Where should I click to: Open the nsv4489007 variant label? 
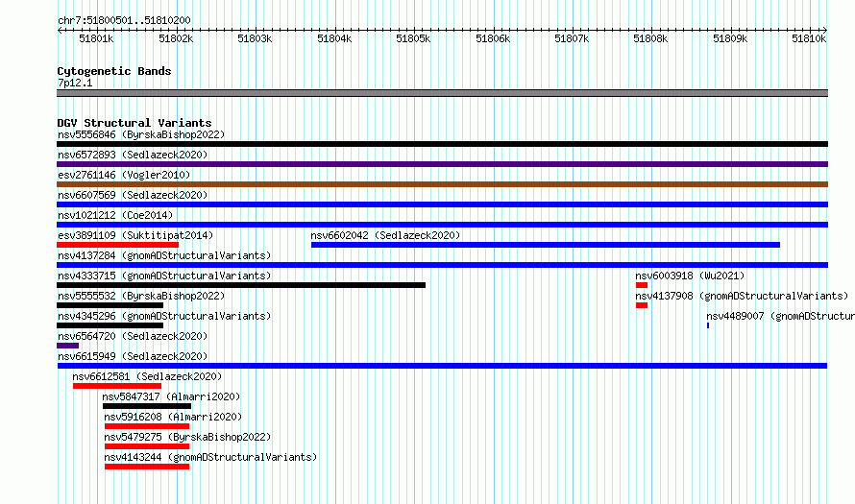[780, 316]
